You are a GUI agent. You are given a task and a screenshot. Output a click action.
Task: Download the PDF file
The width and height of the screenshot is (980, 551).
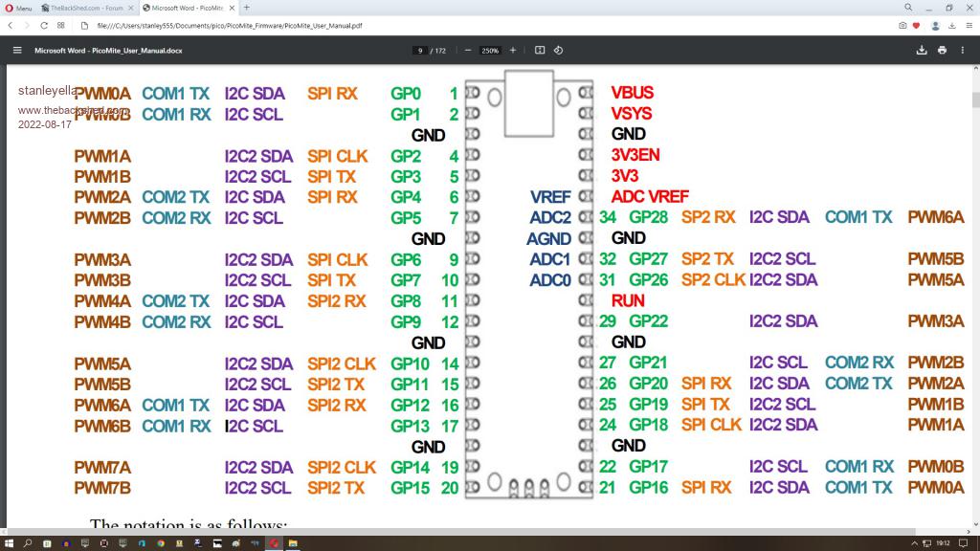(x=922, y=50)
